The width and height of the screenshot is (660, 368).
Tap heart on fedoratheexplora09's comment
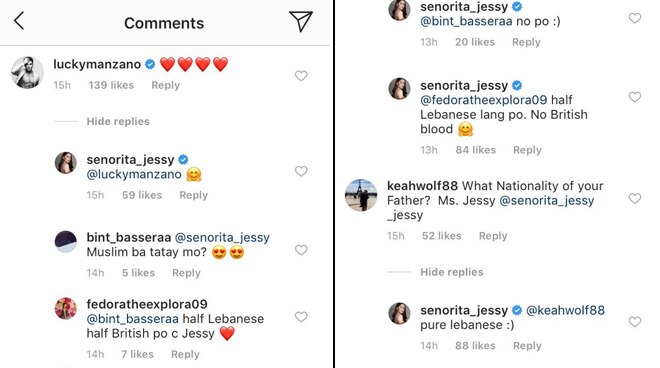pos(301,317)
